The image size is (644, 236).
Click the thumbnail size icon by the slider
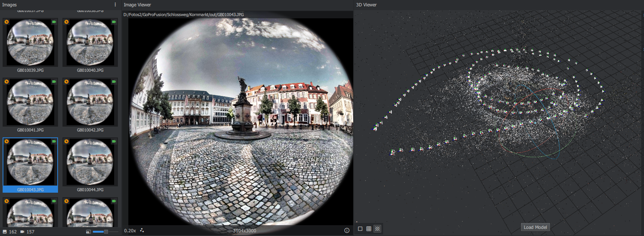[x=88, y=232]
